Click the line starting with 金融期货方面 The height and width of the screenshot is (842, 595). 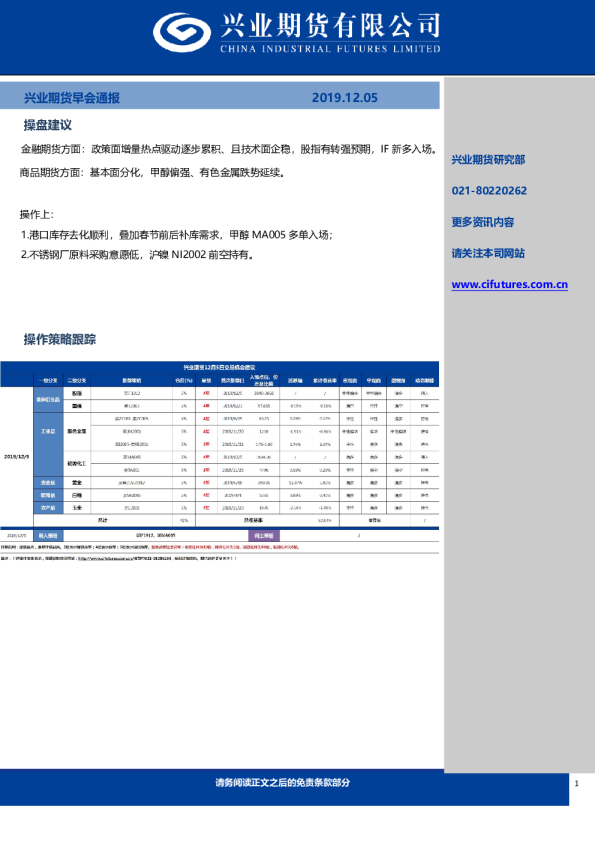(x=229, y=149)
